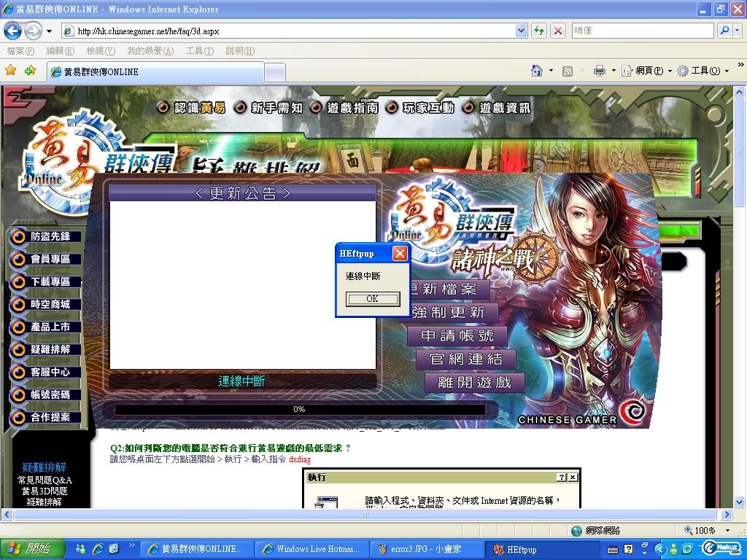The image size is (747, 560).
Task: Open the 新手需知 navigation link
Action: pos(268,108)
